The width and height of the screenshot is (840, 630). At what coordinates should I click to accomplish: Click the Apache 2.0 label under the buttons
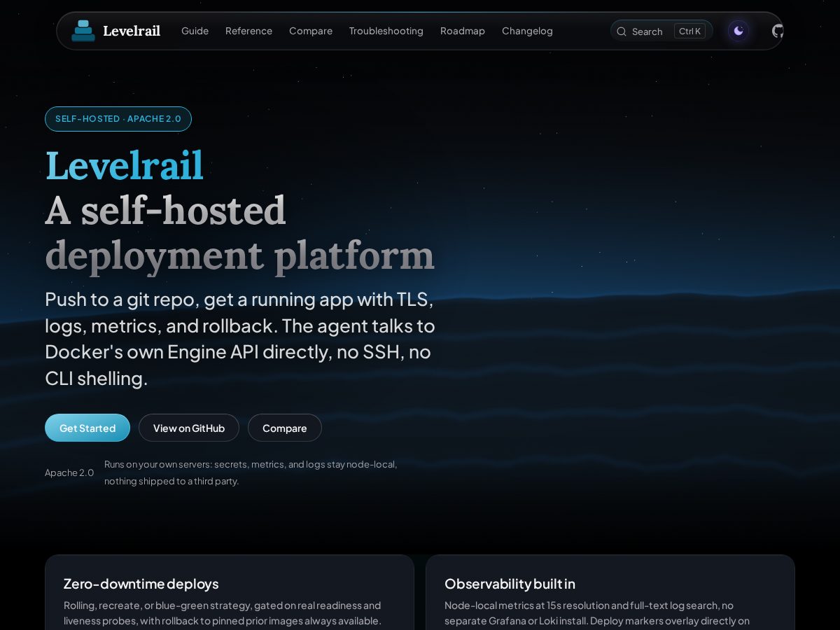69,472
